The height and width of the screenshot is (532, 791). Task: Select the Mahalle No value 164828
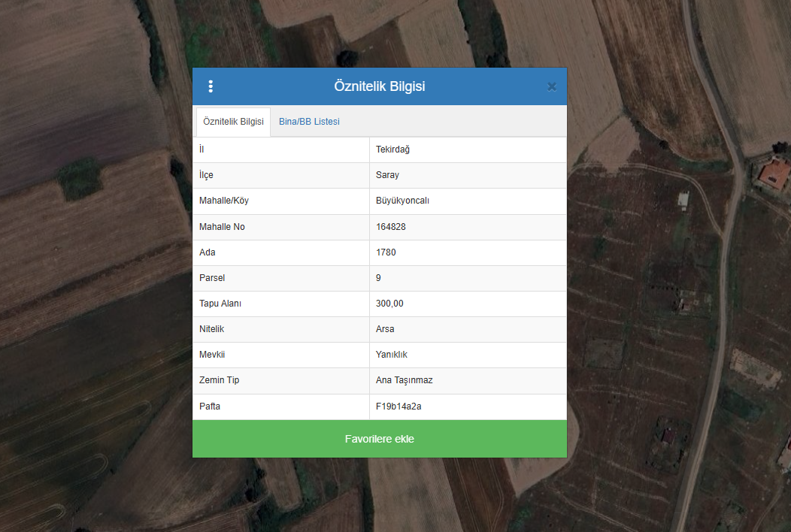[x=391, y=227]
